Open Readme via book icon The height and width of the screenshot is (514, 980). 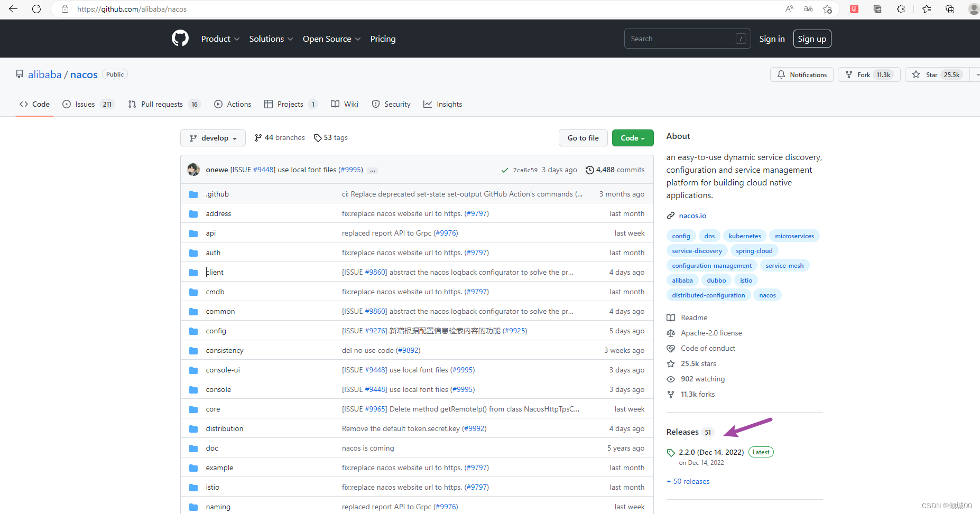click(x=671, y=317)
